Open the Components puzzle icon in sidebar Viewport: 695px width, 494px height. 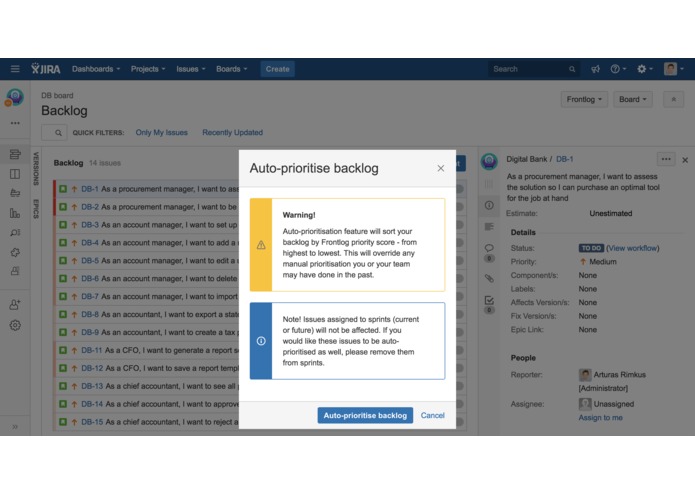tap(15, 252)
